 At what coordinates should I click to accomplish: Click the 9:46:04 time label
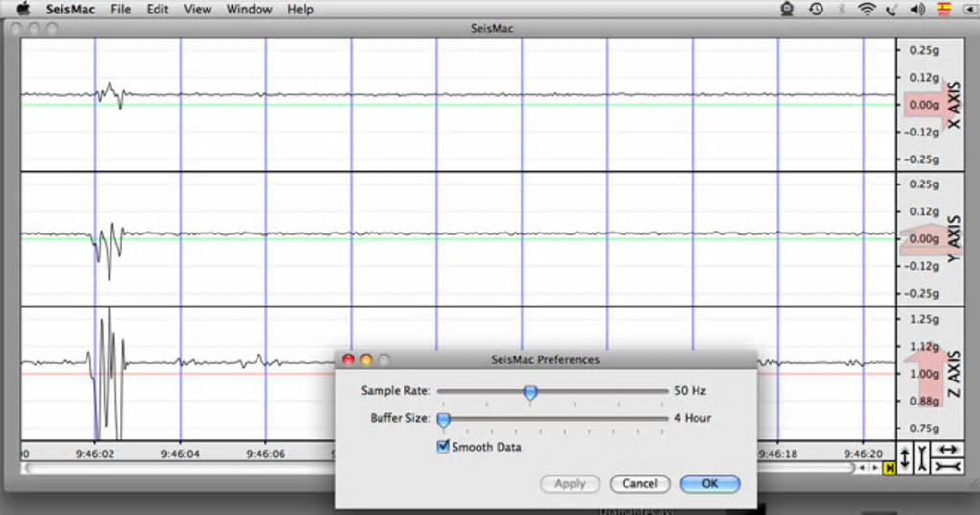180,454
